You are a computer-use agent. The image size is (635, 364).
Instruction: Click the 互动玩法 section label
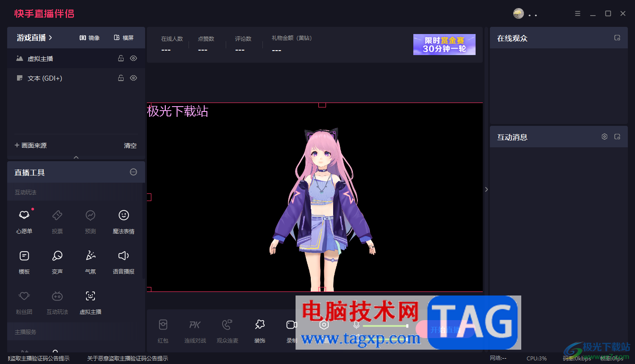click(x=26, y=193)
